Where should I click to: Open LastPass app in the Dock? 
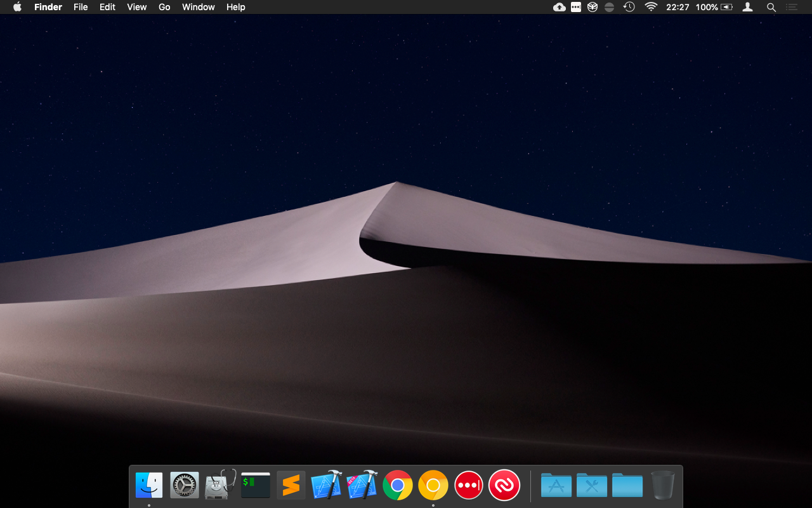pos(469,486)
